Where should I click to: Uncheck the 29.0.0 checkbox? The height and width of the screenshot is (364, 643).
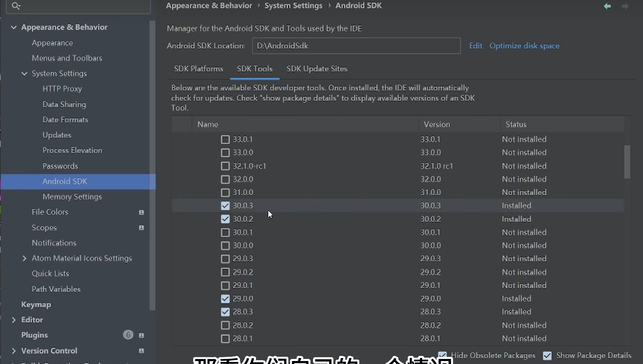pos(225,299)
